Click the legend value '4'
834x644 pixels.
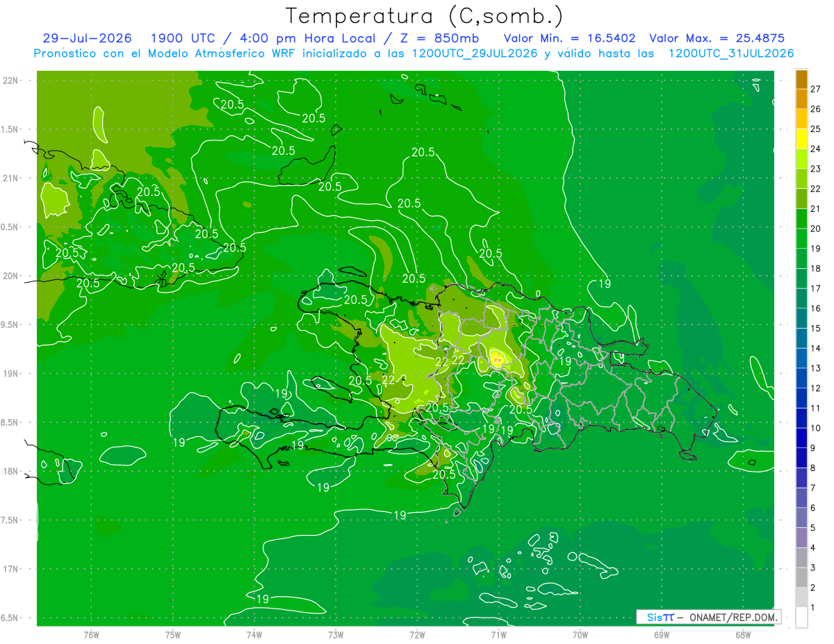click(x=812, y=548)
